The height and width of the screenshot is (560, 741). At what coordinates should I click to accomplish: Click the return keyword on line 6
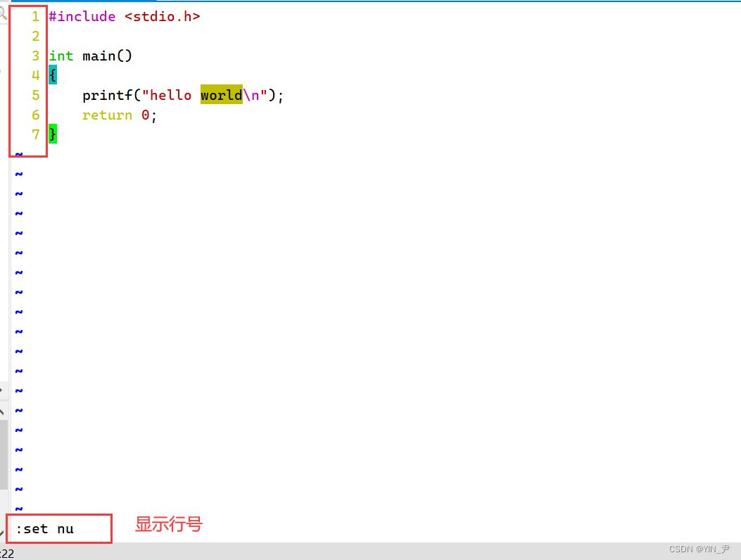pyautogui.click(x=107, y=115)
